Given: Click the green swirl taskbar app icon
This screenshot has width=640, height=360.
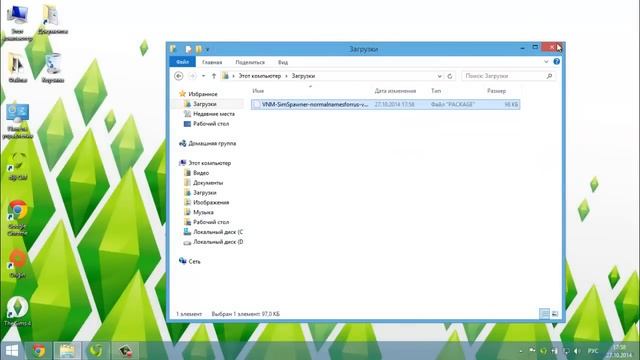Looking at the screenshot, I should (96, 351).
